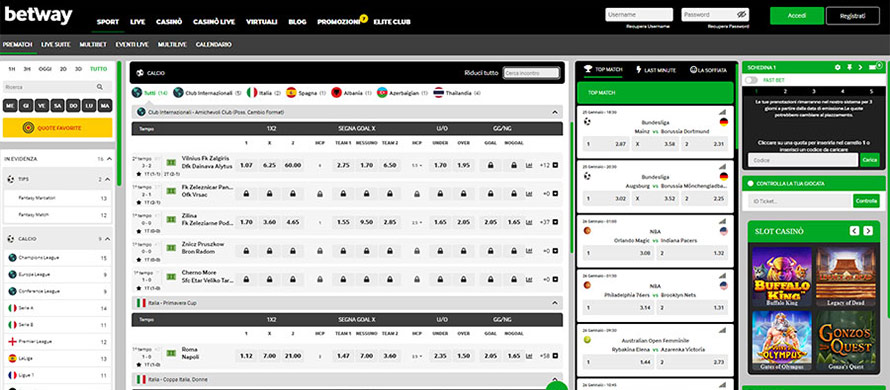Click the search magnifier in Ricerca box
The image size is (890, 390).
(x=100, y=87)
